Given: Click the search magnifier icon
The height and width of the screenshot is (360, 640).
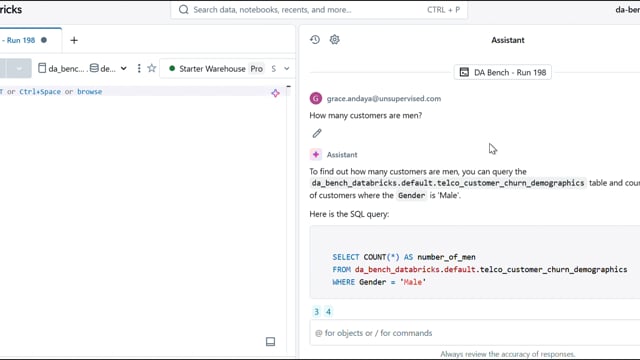Looking at the screenshot, I should [x=184, y=9].
